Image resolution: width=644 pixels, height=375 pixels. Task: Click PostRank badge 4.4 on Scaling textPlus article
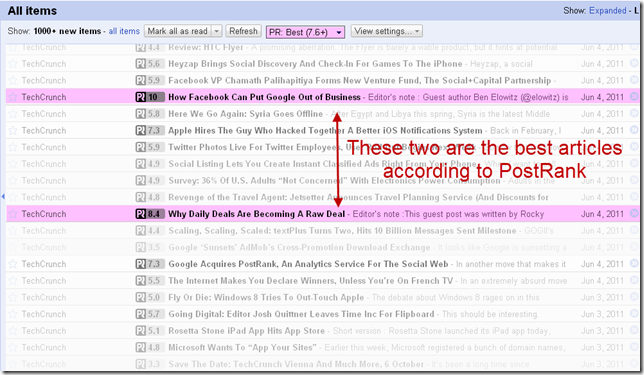(x=150, y=231)
